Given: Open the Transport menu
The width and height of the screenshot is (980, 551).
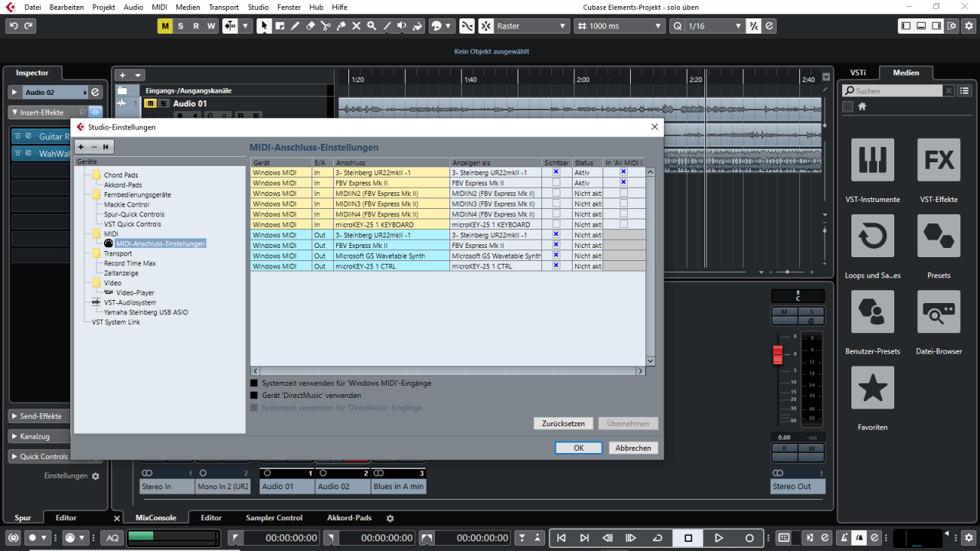Looking at the screenshot, I should tap(224, 7).
